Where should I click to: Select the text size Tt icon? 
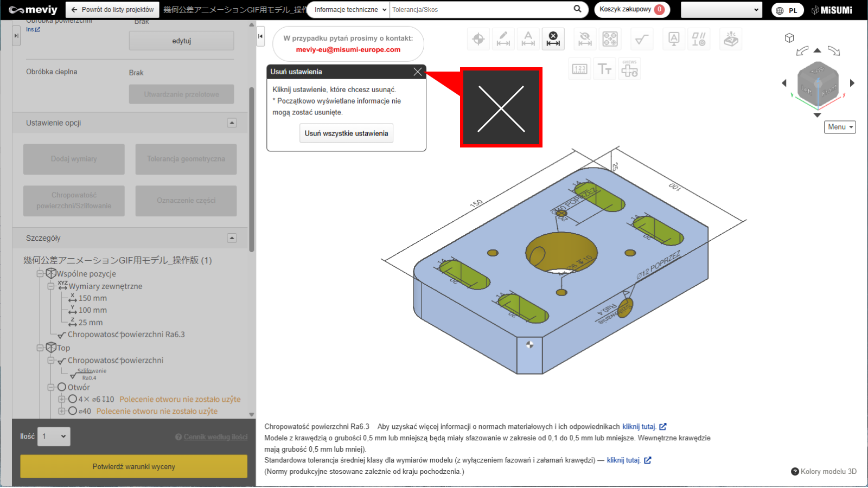604,69
